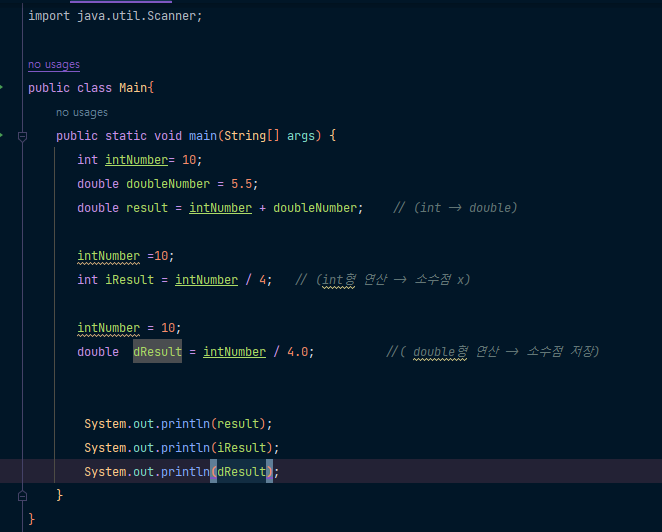Viewport: 662px width, 532px height.
Task: Click the method name 'main'
Action: click(203, 136)
